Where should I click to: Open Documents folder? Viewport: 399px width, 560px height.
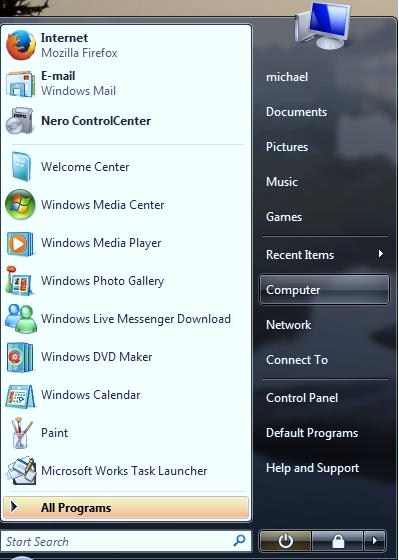296,112
